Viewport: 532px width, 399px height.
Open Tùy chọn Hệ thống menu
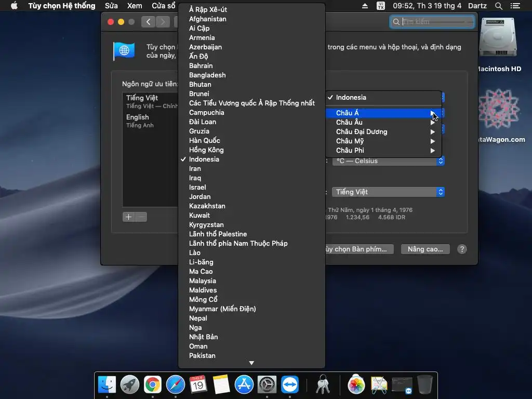(62, 6)
